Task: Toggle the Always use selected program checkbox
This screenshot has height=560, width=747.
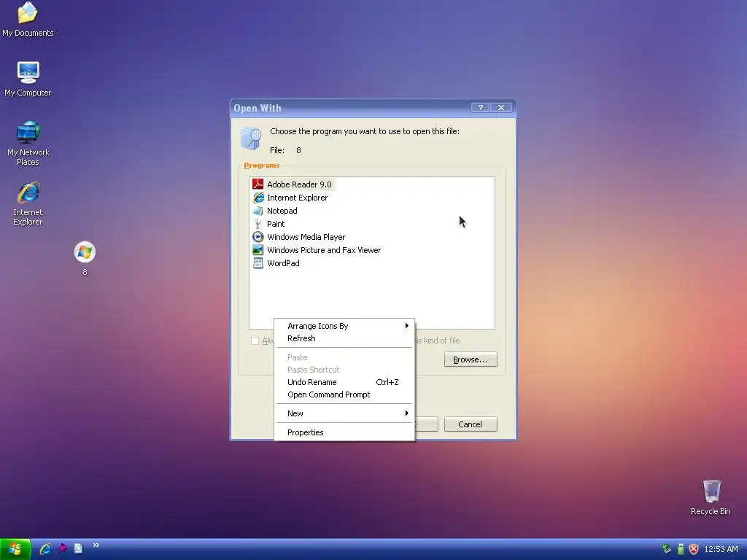Action: tap(255, 341)
